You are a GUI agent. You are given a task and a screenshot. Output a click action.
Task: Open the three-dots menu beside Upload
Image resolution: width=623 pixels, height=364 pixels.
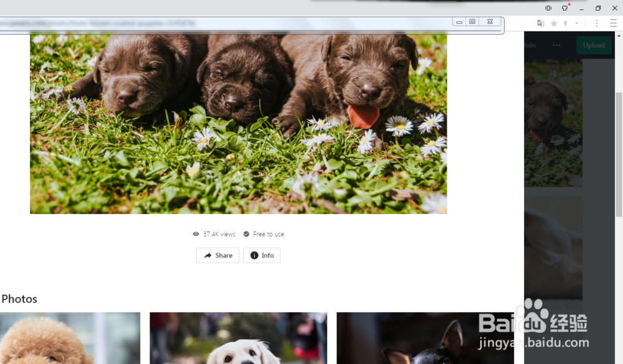(x=556, y=45)
